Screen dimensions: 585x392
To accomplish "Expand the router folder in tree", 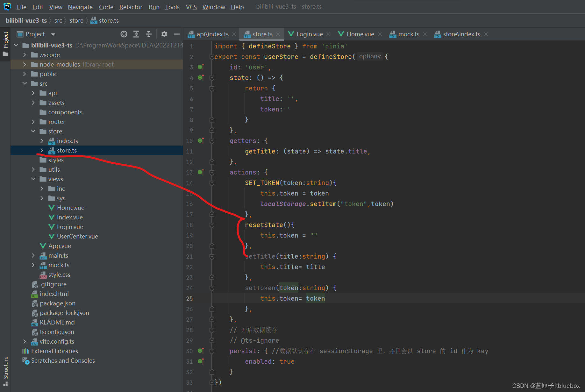I will [x=33, y=122].
